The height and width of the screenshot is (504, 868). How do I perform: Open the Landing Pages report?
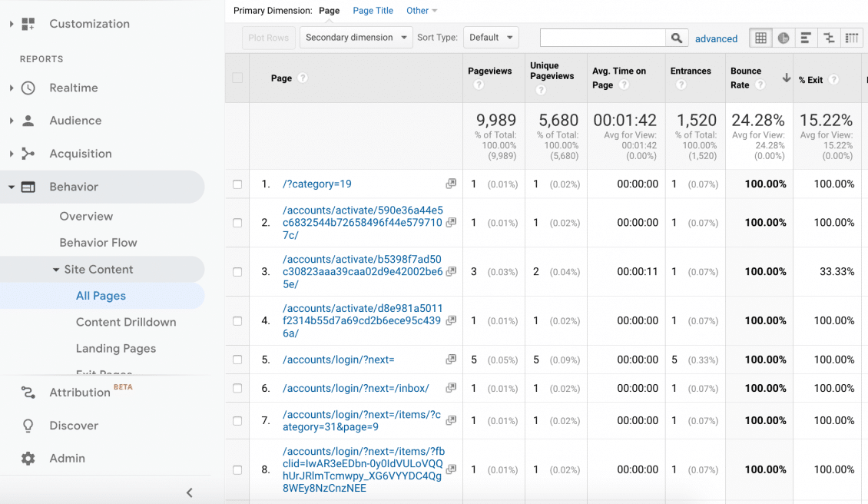point(116,348)
